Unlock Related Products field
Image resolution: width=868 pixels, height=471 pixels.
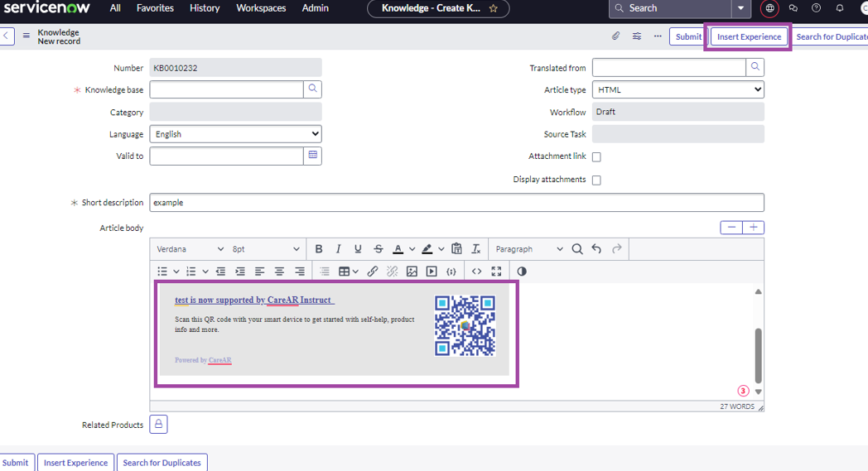coord(158,425)
